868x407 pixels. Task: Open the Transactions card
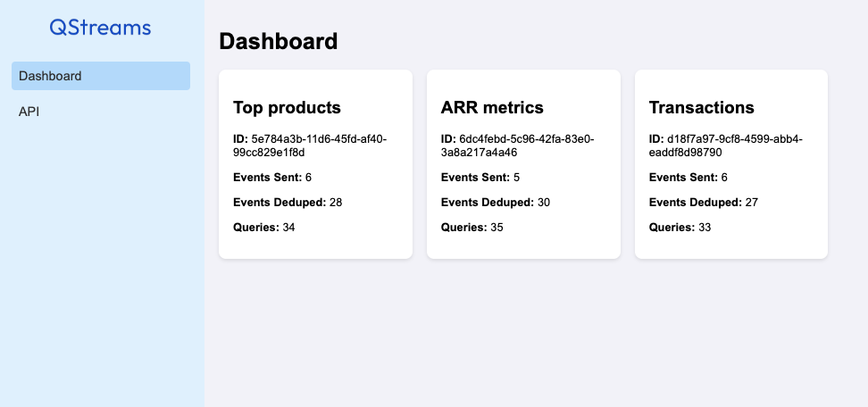pos(731,164)
